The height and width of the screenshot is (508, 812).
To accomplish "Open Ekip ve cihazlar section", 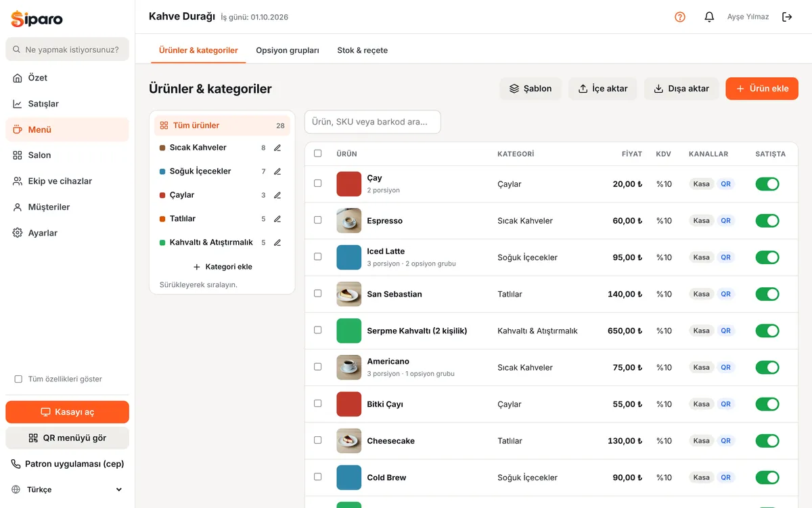I will (67, 181).
